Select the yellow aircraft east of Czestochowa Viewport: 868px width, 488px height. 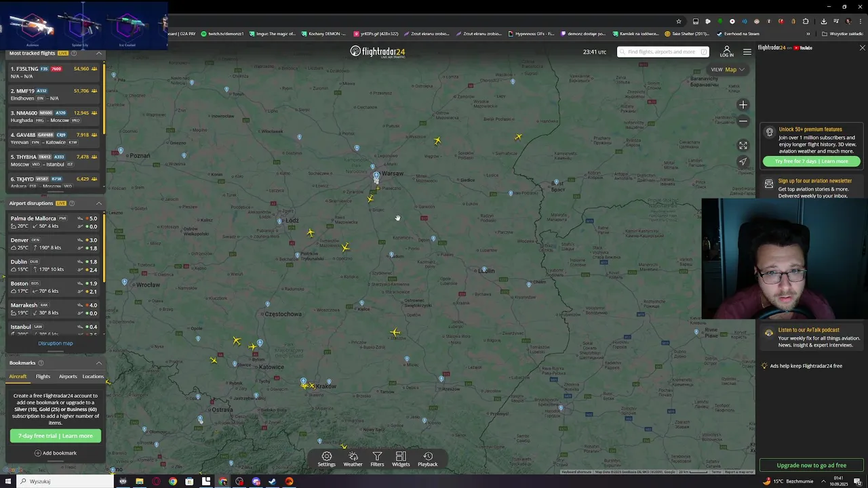click(395, 332)
